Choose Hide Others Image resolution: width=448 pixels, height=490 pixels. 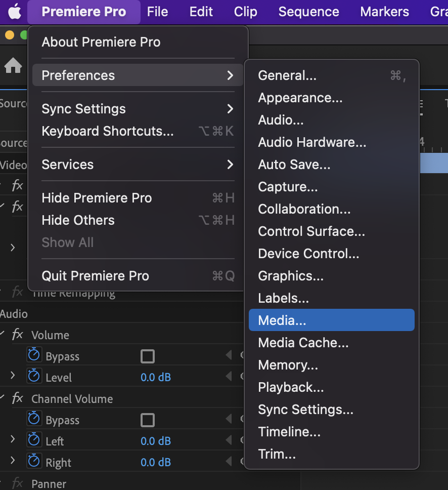point(138,220)
